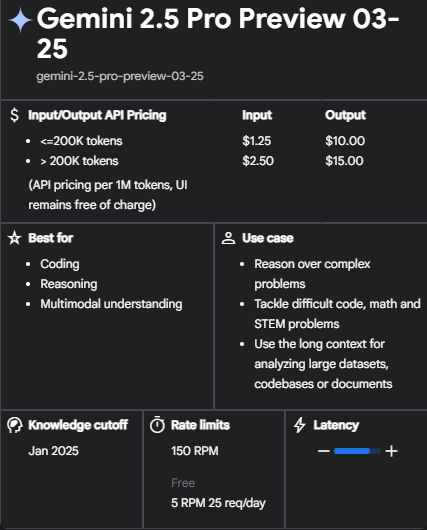Click the Knowledge cutoff head icon
The height and width of the screenshot is (530, 427).
[15, 425]
